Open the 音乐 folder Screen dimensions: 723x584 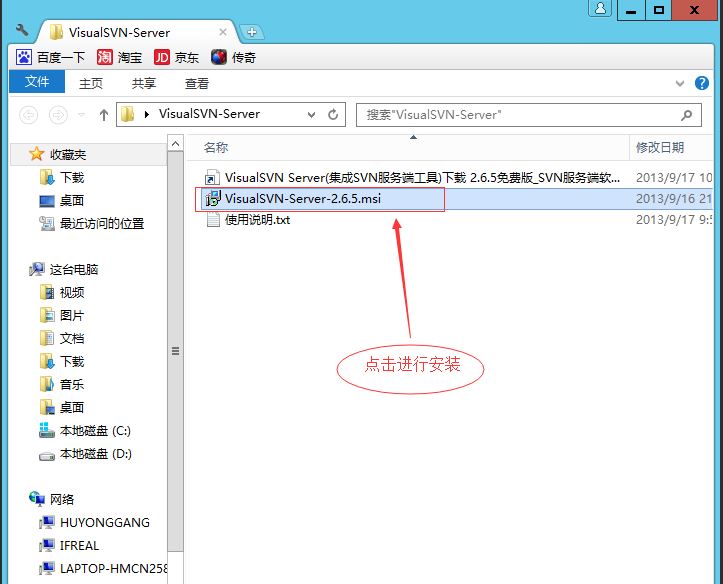(72, 384)
